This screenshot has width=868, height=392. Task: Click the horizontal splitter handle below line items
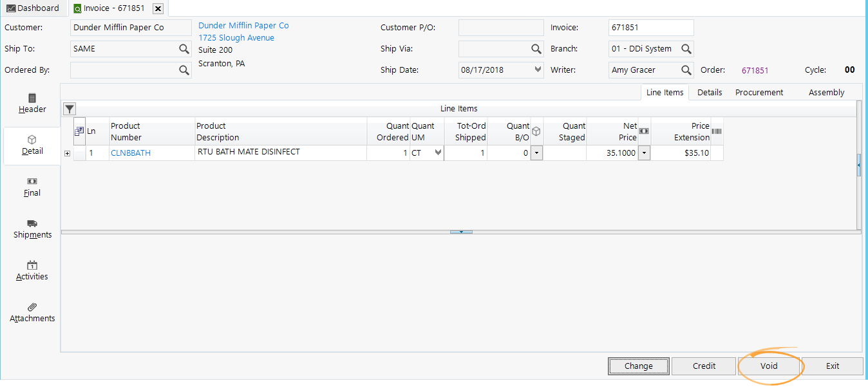click(461, 232)
